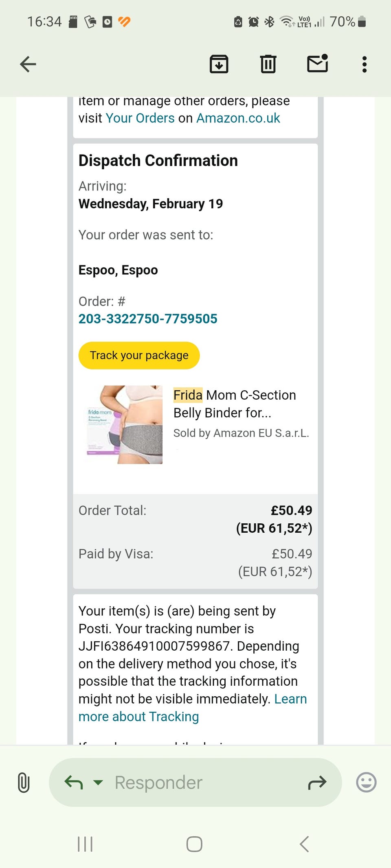Expand the reply type dropdown arrow
The width and height of the screenshot is (391, 868).
point(98,782)
